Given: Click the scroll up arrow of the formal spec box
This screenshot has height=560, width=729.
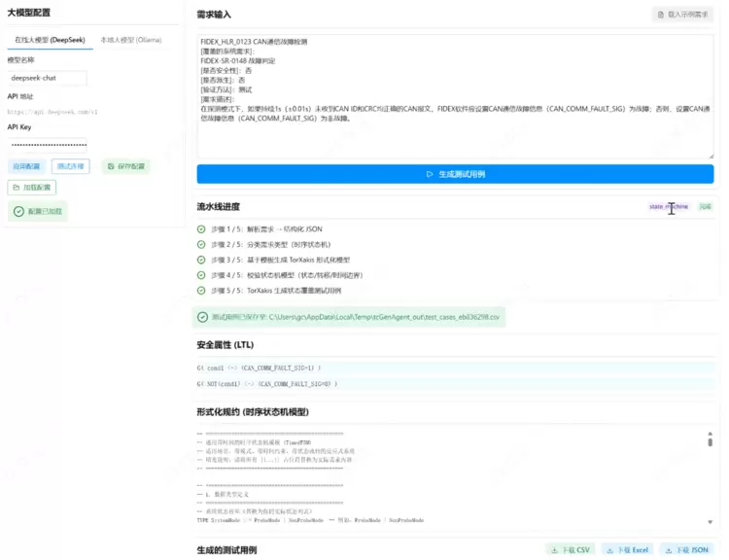Looking at the screenshot, I should [x=710, y=434].
